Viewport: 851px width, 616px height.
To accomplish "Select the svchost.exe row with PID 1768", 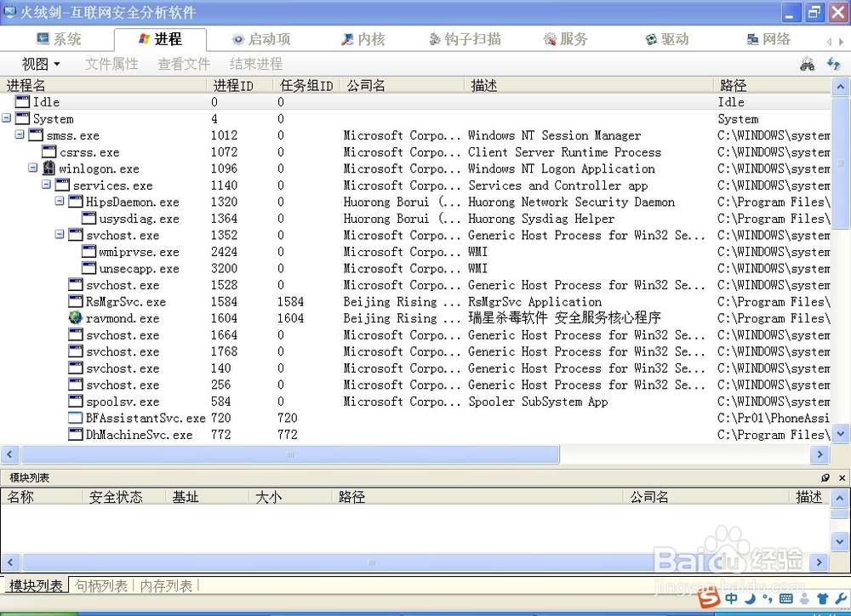I will (x=415, y=351).
